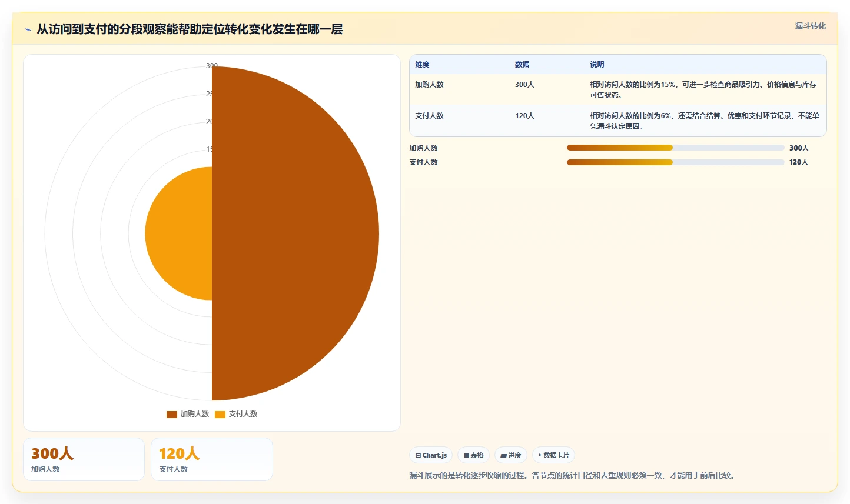The image size is (850, 504).
Task: Click the orange 支付人数 chart segment
Action: 180,233
